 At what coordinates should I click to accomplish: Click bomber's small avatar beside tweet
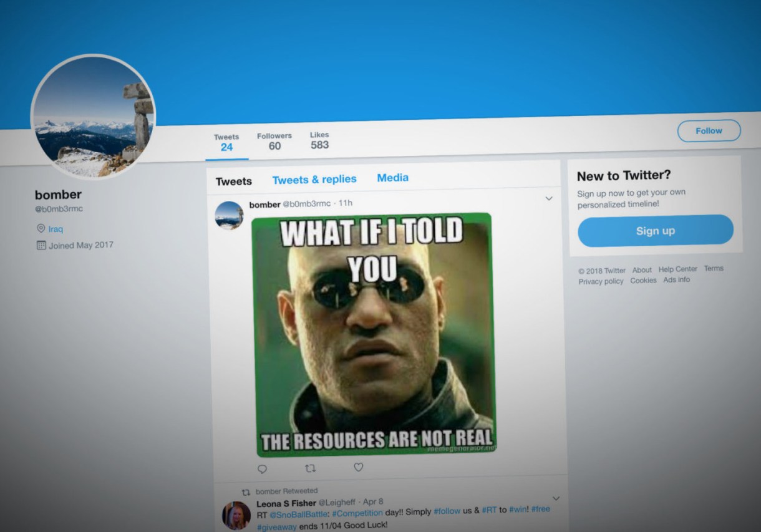229,216
